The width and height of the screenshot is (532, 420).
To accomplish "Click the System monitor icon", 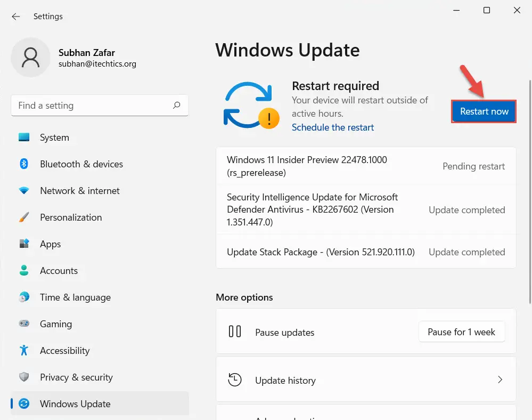I will point(24,137).
